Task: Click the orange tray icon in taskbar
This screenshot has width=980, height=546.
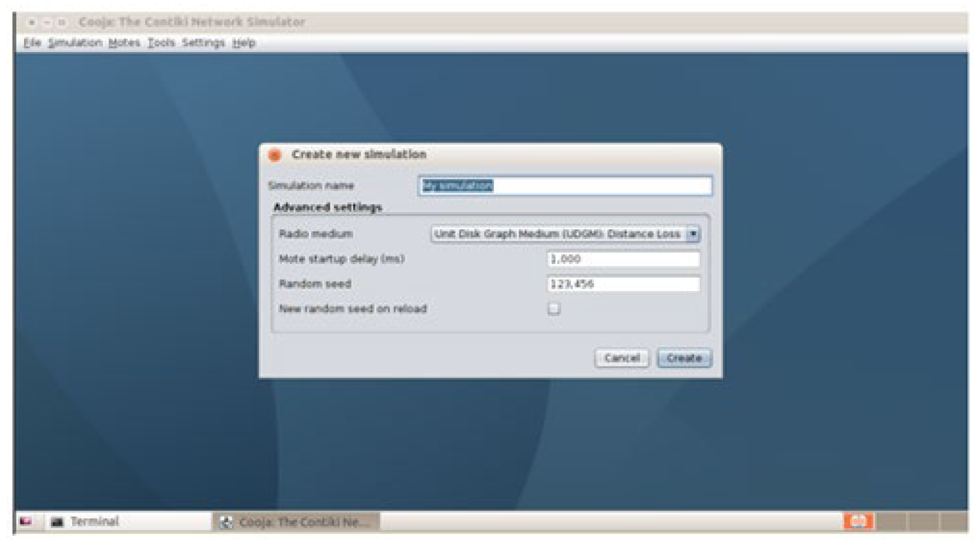Action: [x=858, y=521]
